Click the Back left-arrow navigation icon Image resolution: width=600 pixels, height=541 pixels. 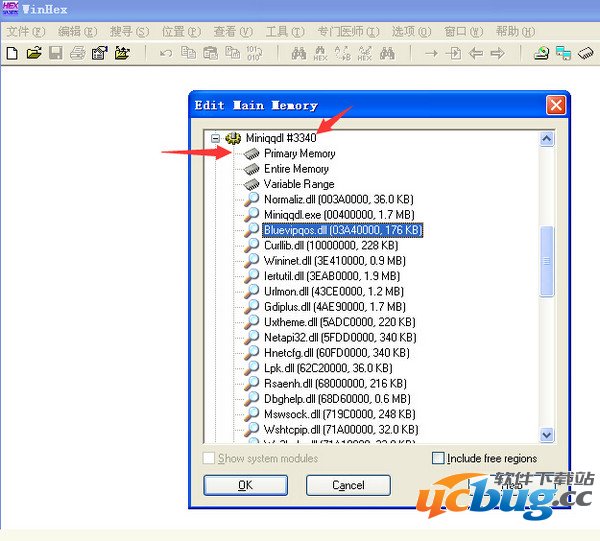(475, 53)
